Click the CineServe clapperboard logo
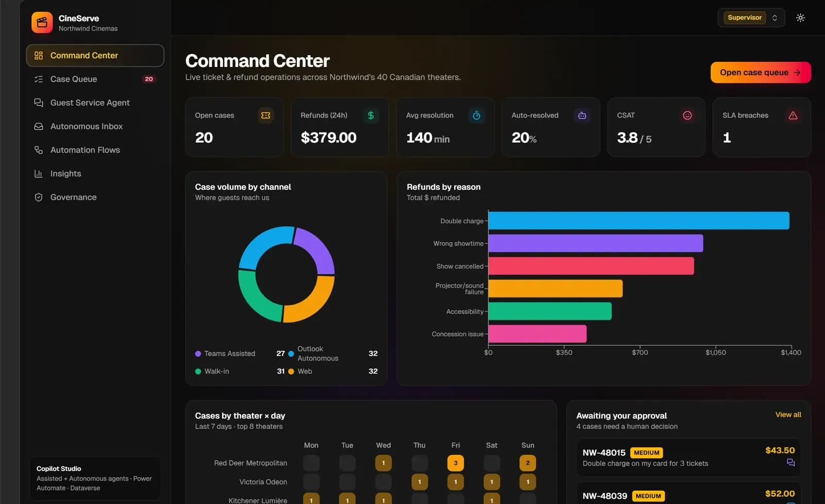Image resolution: width=825 pixels, height=504 pixels. pos(42,23)
